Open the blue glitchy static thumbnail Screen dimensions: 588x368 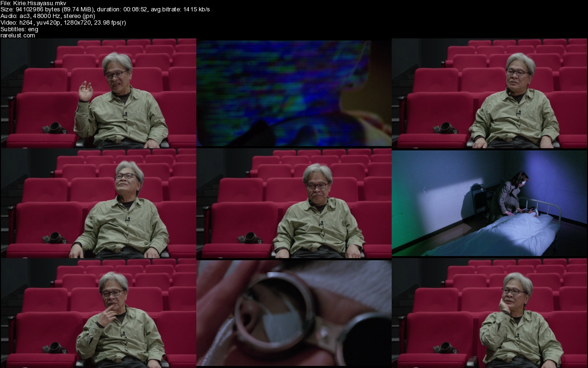294,93
